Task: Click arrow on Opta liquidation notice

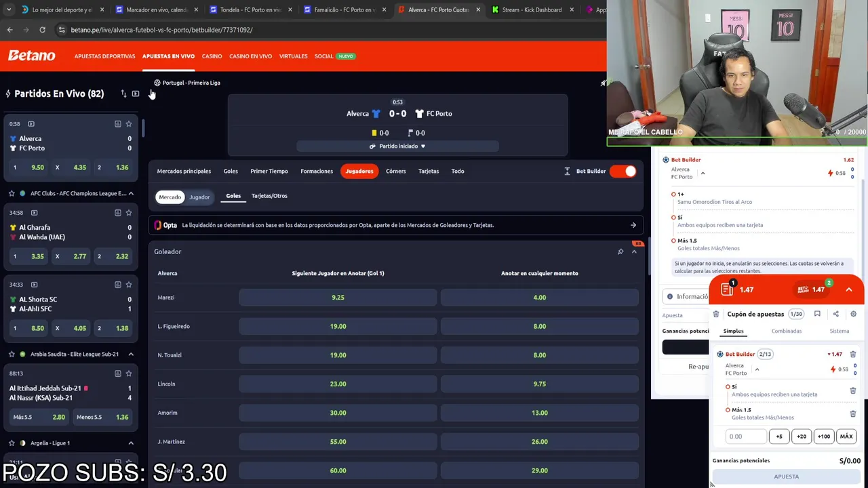Action: [x=633, y=225]
